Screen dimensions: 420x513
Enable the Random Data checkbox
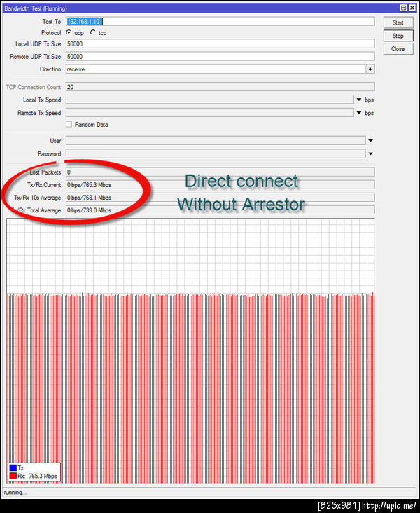click(x=69, y=124)
